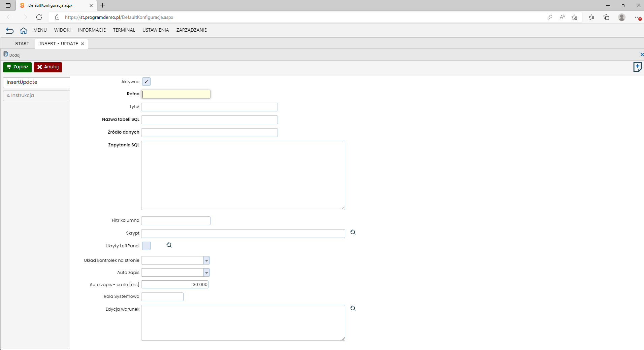
Task: Add page to favorites star icon
Action: pyautogui.click(x=575, y=17)
